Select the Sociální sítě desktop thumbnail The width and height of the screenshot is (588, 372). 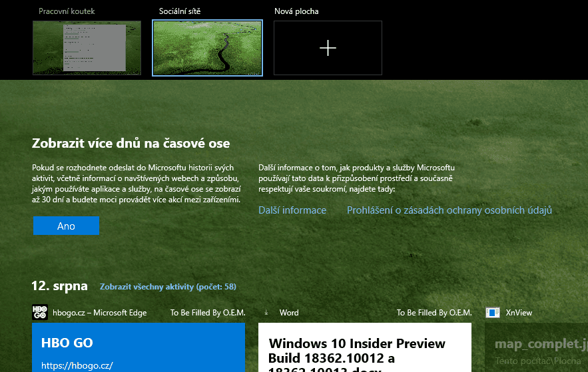[207, 48]
